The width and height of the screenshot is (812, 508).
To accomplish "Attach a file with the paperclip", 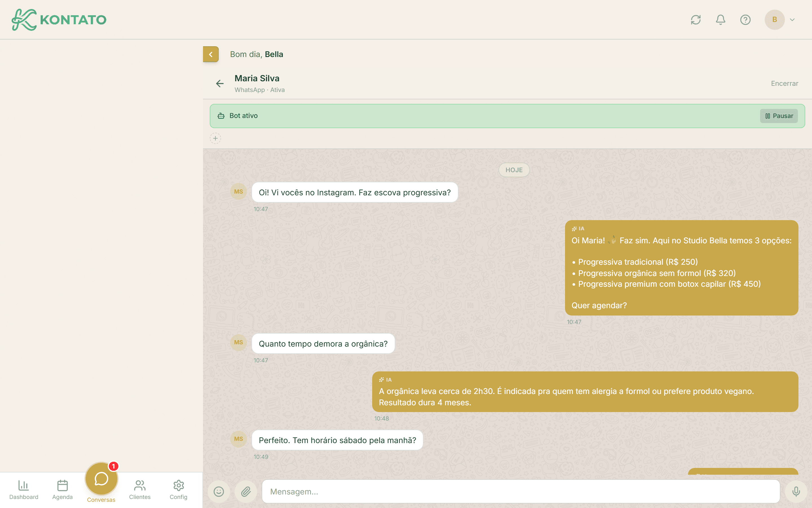I will click(x=246, y=492).
